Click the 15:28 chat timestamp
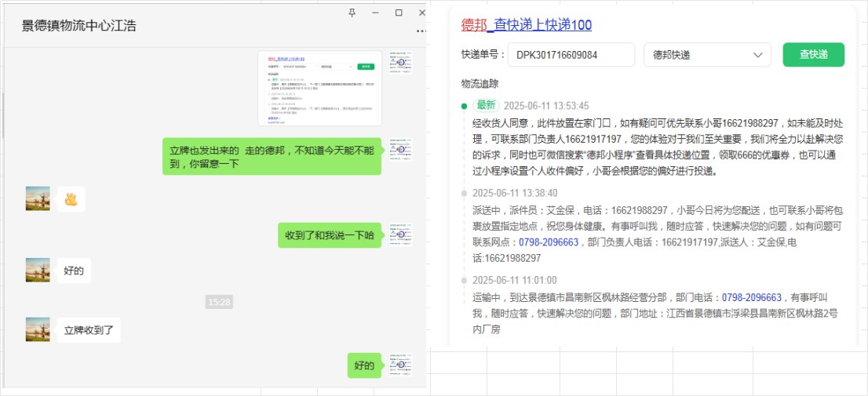 pyautogui.click(x=219, y=302)
